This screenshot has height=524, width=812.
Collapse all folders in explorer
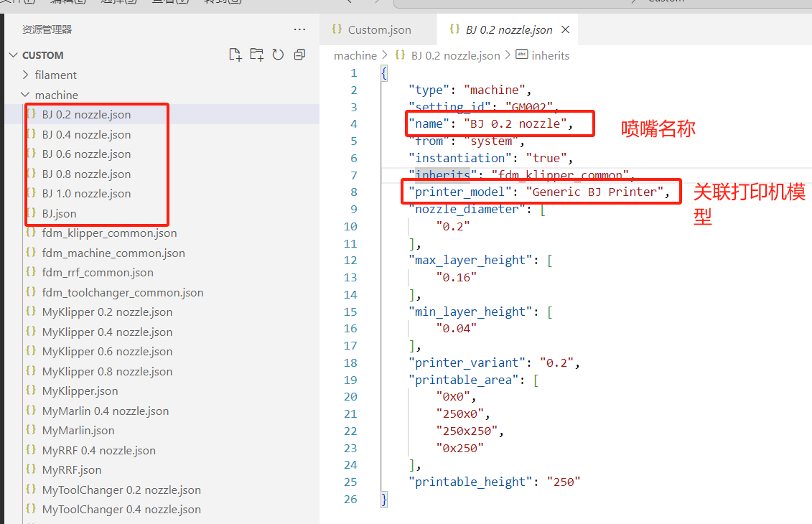click(x=300, y=55)
